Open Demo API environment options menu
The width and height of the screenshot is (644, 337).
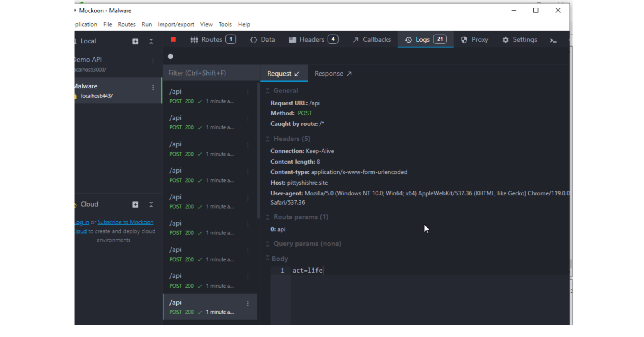[153, 61]
